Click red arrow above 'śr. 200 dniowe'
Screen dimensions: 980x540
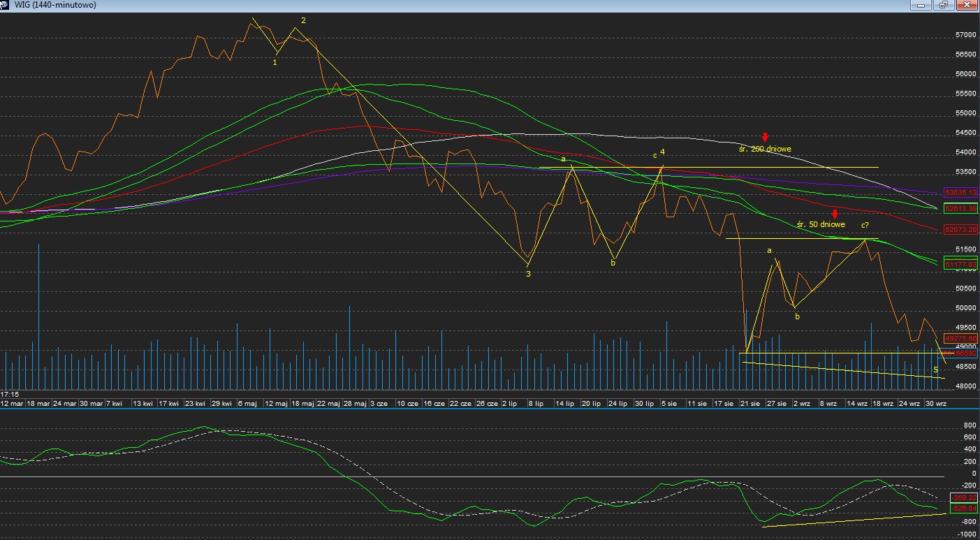click(766, 138)
